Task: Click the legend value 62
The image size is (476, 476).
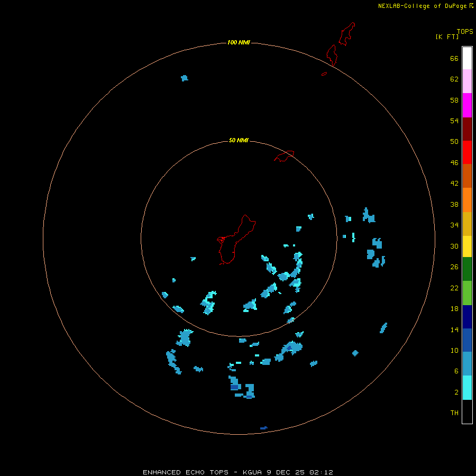Action: [x=454, y=79]
